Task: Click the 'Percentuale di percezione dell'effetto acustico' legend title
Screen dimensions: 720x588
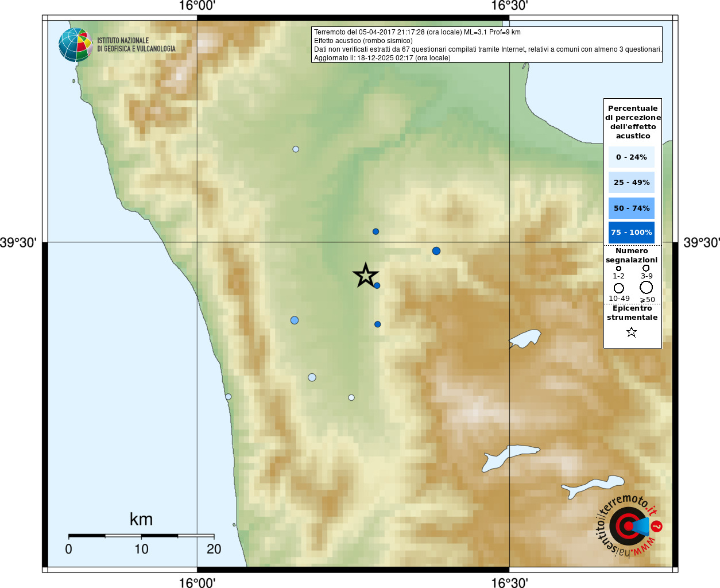Action: (x=633, y=122)
